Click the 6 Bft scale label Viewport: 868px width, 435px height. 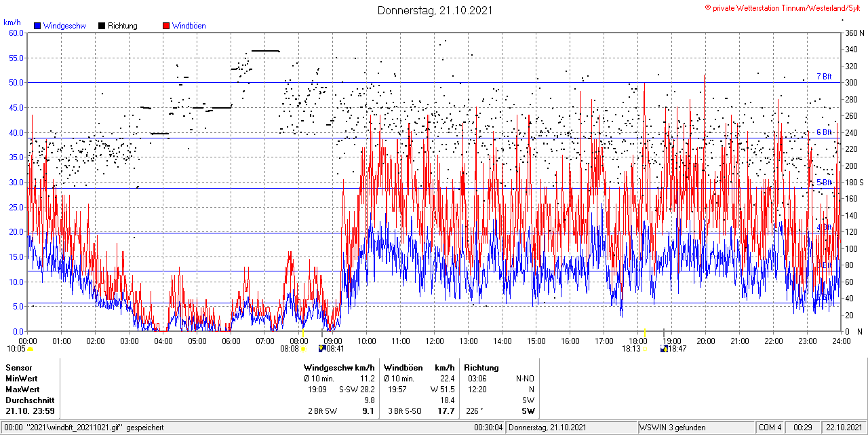(824, 132)
